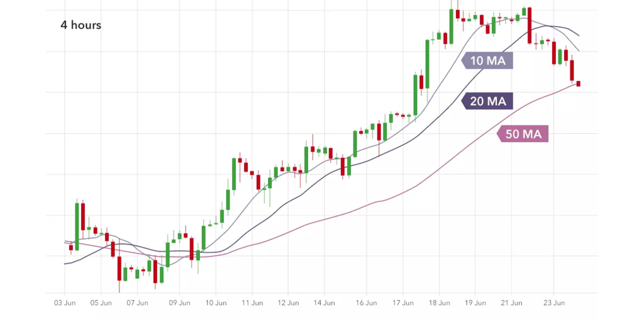Select the 23 Jun date label
644x322 pixels.
pos(555,303)
